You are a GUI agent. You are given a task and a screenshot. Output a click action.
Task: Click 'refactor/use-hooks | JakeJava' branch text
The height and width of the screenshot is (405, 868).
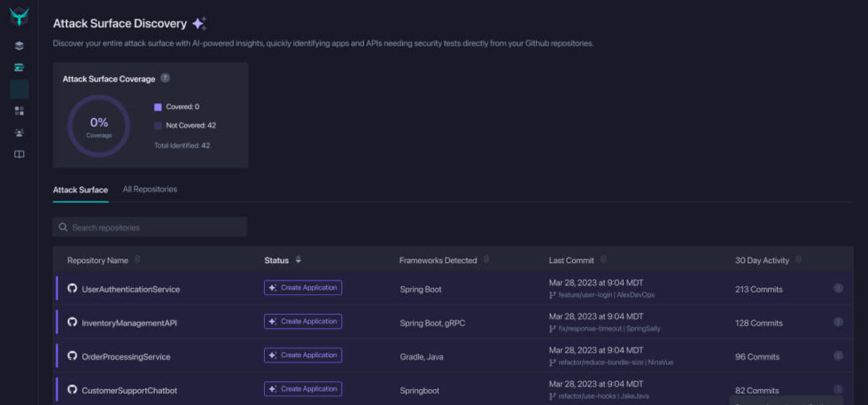(x=603, y=397)
